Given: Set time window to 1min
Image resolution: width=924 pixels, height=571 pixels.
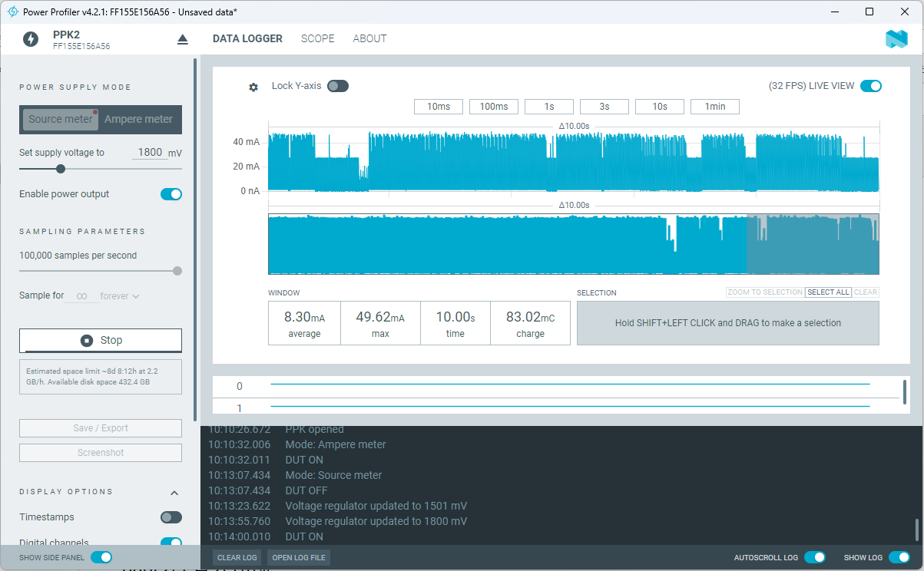Looking at the screenshot, I should click(715, 107).
